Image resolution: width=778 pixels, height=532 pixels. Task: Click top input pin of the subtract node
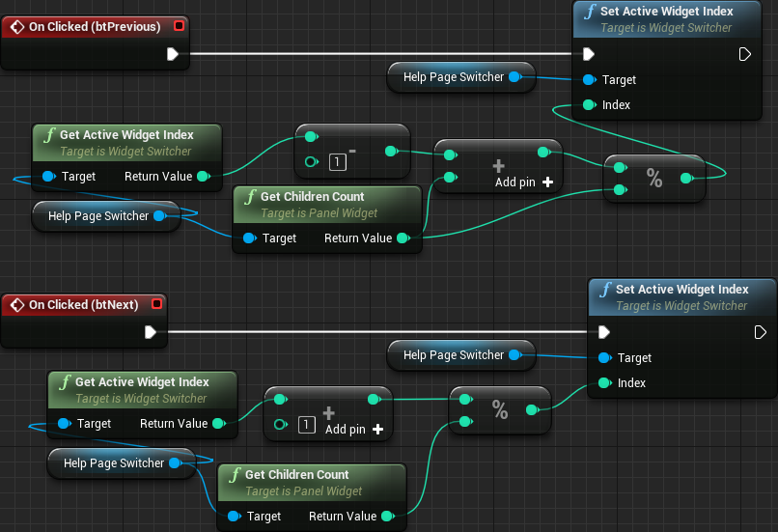pyautogui.click(x=311, y=136)
